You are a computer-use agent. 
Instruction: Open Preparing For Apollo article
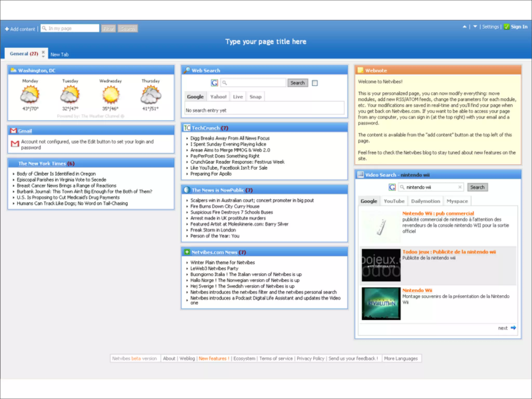click(x=211, y=174)
